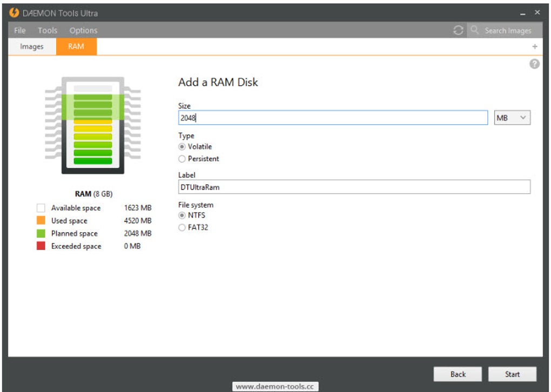Click the 1623 MB available value
The height and width of the screenshot is (392, 551).
click(138, 208)
